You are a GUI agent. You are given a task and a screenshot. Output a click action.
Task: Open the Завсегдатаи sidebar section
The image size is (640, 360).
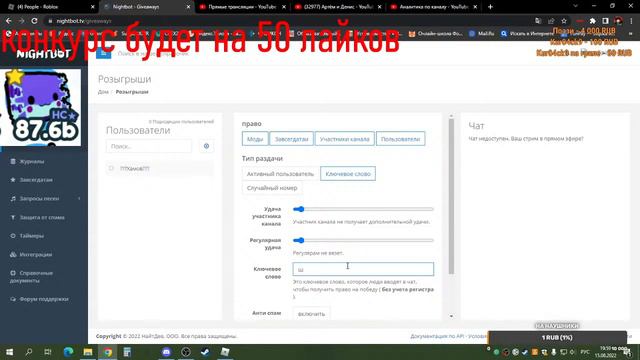[x=36, y=180]
